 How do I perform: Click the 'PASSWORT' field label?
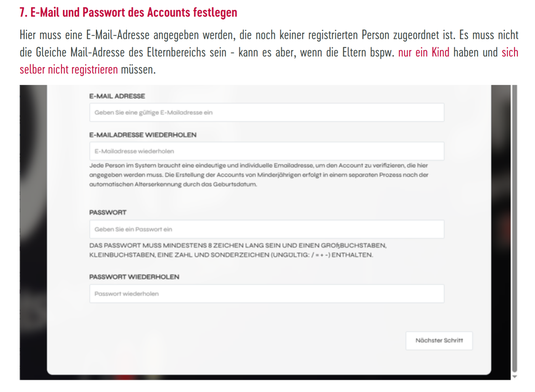[x=108, y=212]
